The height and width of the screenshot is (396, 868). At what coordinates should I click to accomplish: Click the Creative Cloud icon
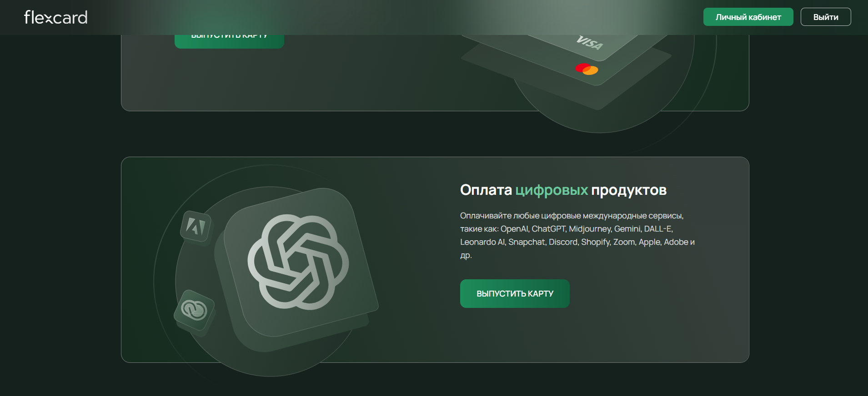(x=194, y=311)
